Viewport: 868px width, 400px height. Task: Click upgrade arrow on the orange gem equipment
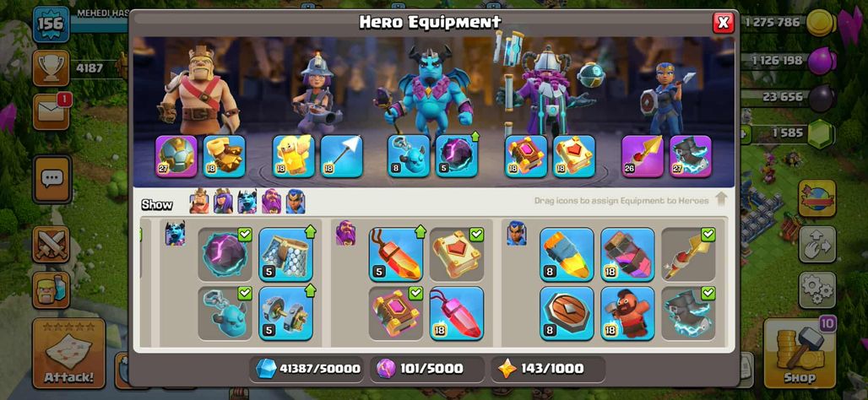pos(420,231)
